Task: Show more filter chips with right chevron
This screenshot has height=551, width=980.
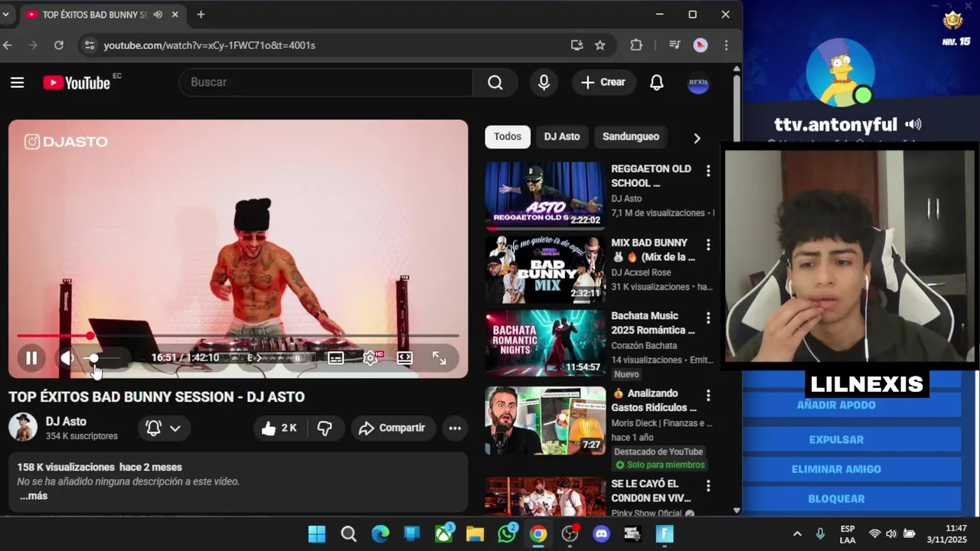Action: point(697,138)
